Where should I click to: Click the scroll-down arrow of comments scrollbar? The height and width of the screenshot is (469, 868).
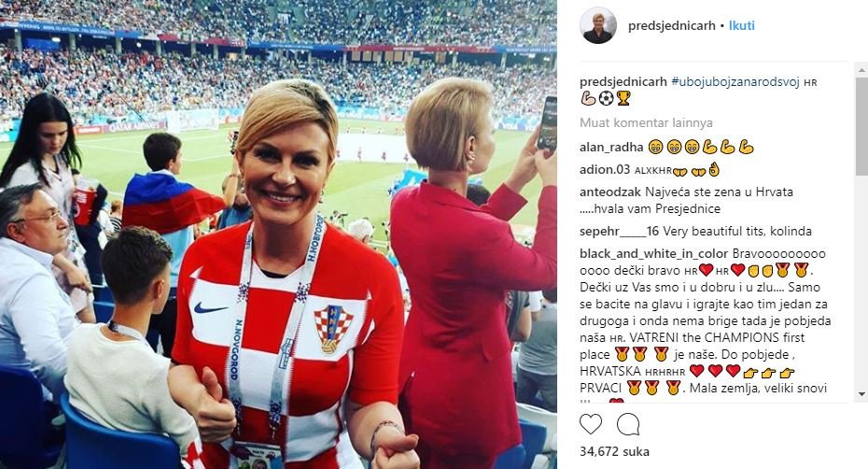pos(861,394)
